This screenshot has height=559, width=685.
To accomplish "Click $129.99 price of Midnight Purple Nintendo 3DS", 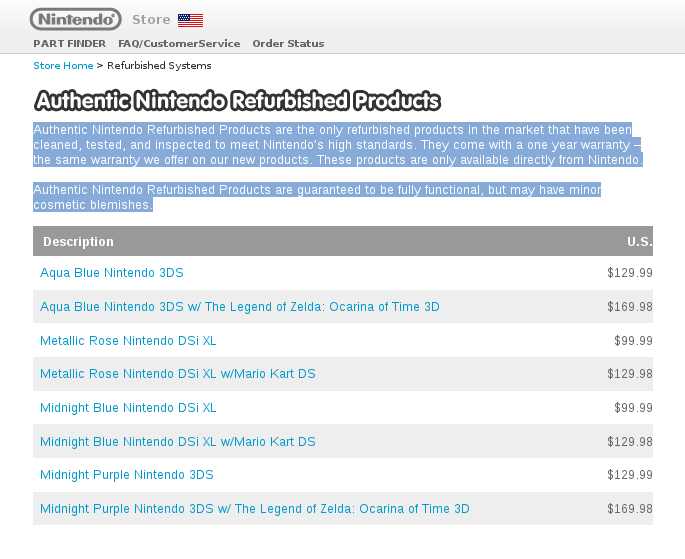I will click(630, 475).
